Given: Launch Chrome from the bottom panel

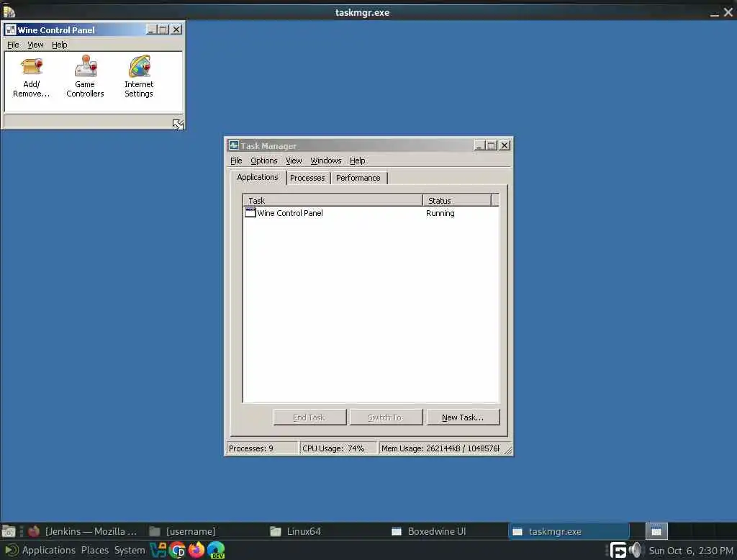Looking at the screenshot, I should 177,550.
